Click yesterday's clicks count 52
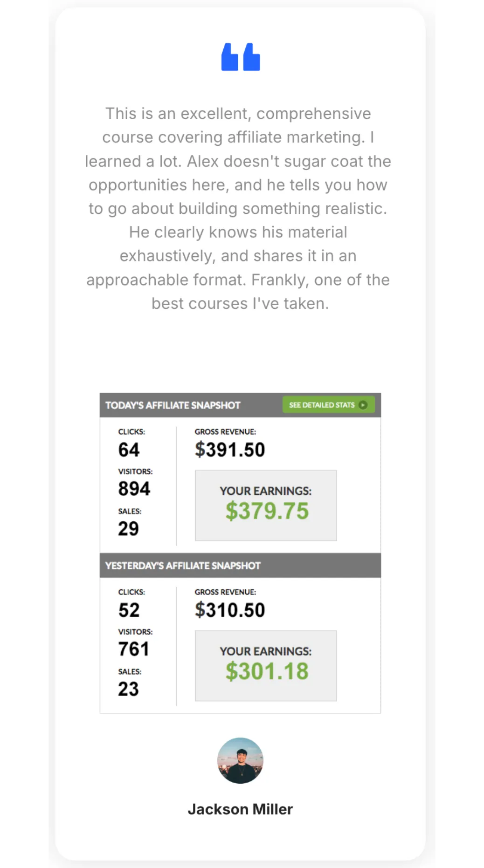This screenshot has width=484, height=868. tap(129, 610)
